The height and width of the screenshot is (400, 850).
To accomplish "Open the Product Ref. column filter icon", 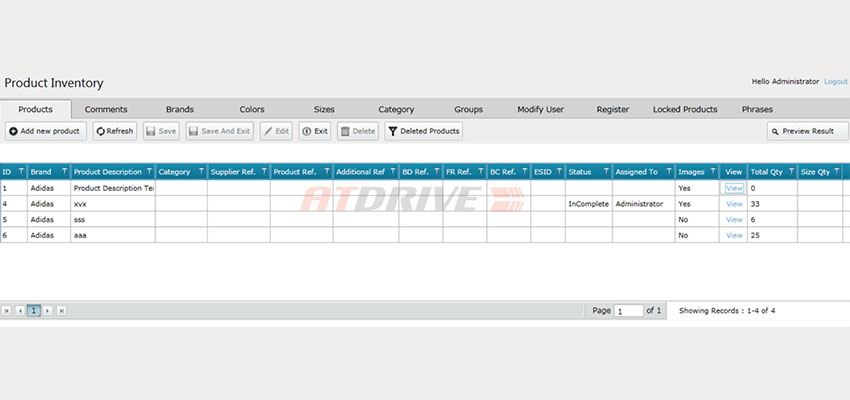I will (326, 172).
